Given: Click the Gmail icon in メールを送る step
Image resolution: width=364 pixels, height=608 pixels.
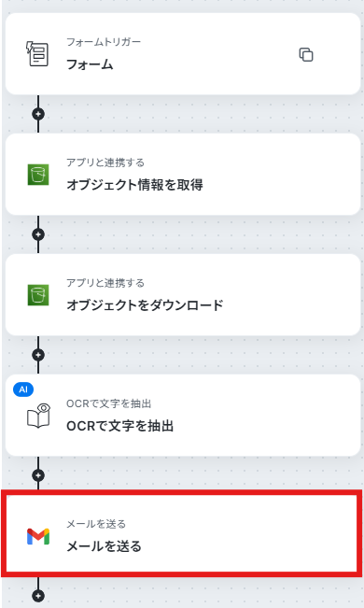Looking at the screenshot, I should 38,536.
